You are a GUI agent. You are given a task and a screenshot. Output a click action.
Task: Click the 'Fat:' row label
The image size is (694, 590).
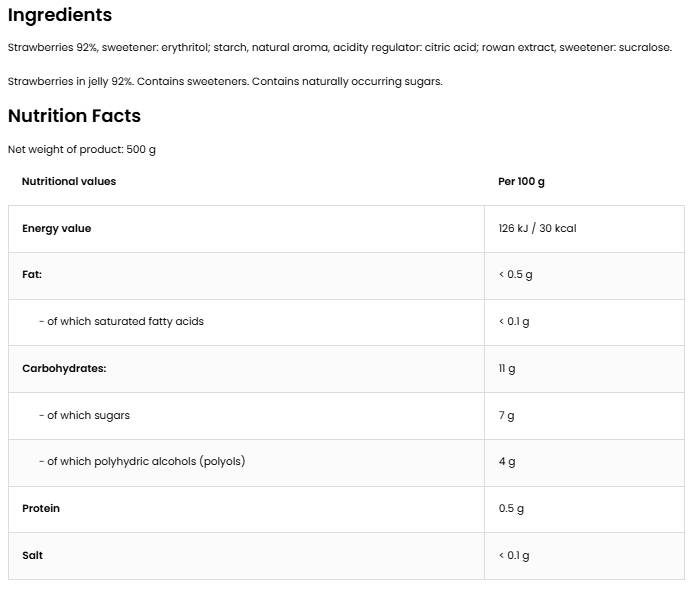tap(32, 274)
